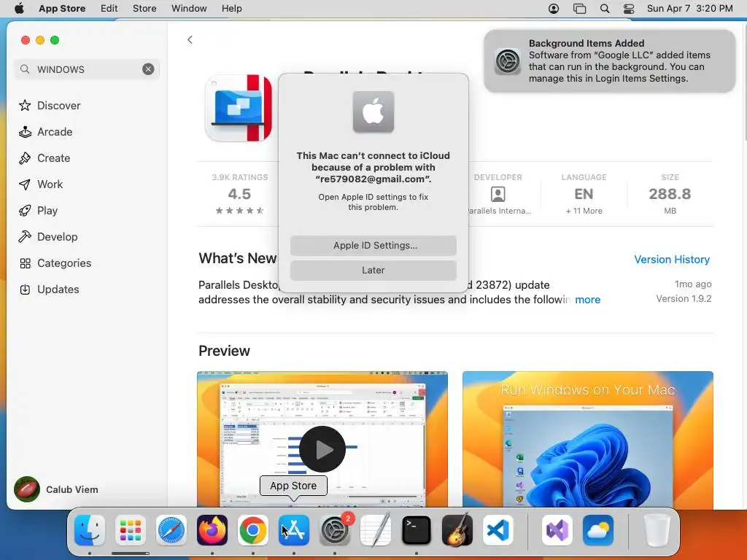This screenshot has height=560, width=747.
Task: Dismiss the iCloud dialog with Later
Action: tap(373, 270)
